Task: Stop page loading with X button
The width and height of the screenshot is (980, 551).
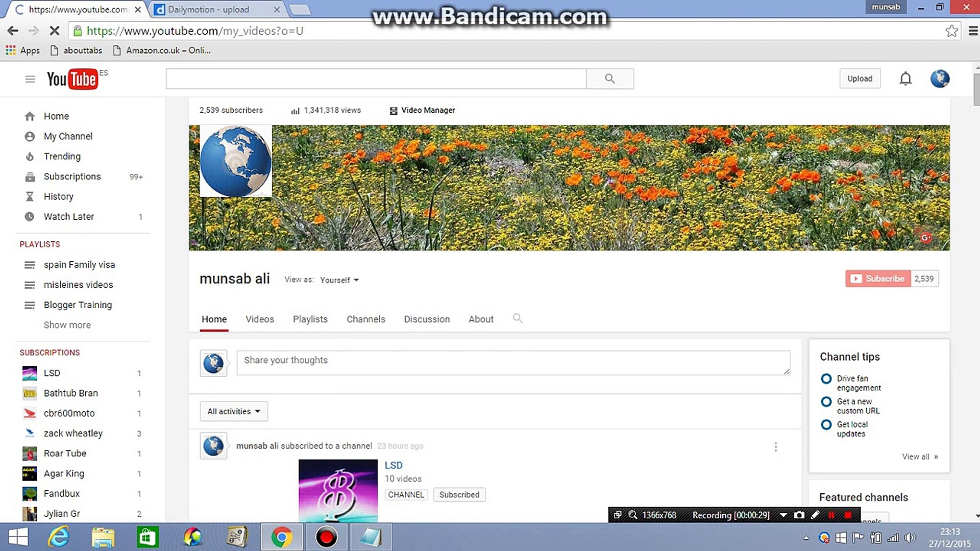Action: (54, 31)
